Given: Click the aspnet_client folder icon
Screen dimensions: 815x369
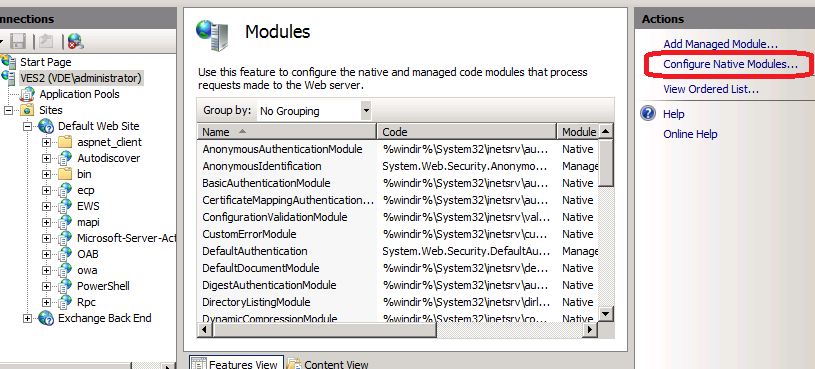Looking at the screenshot, I should 65,142.
